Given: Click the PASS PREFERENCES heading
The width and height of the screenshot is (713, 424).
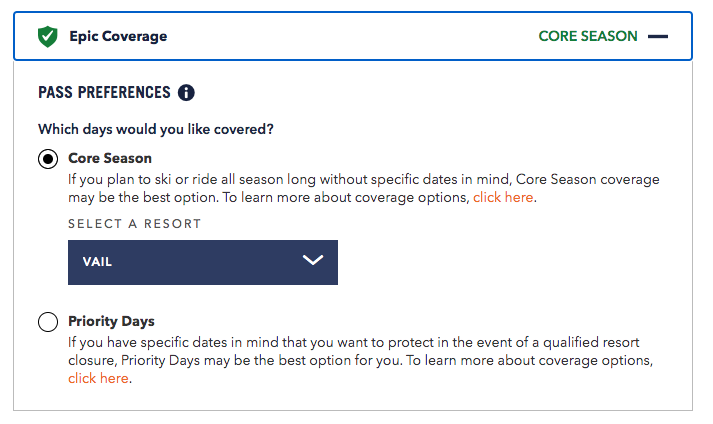Looking at the screenshot, I should point(104,93).
